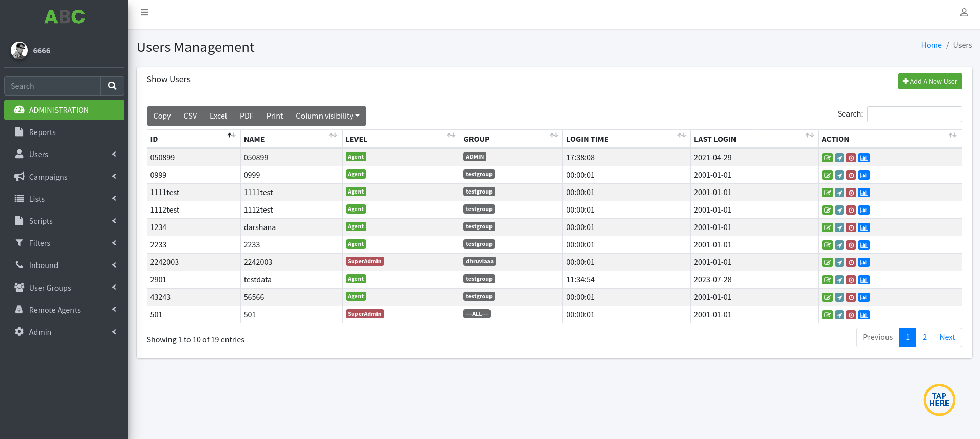
Task: Open blue chart icon for user 050899
Action: pos(864,158)
